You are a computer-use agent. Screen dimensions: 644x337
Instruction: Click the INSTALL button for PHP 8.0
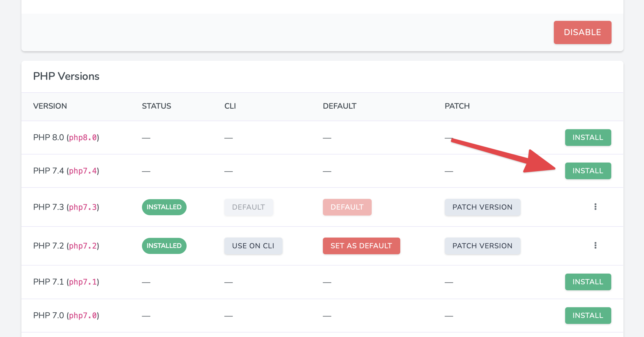coord(588,137)
